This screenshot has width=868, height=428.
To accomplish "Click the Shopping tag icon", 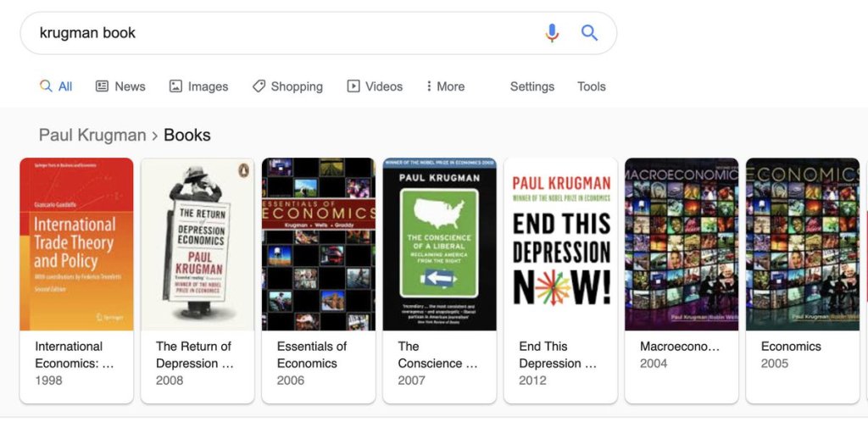I will tap(259, 86).
